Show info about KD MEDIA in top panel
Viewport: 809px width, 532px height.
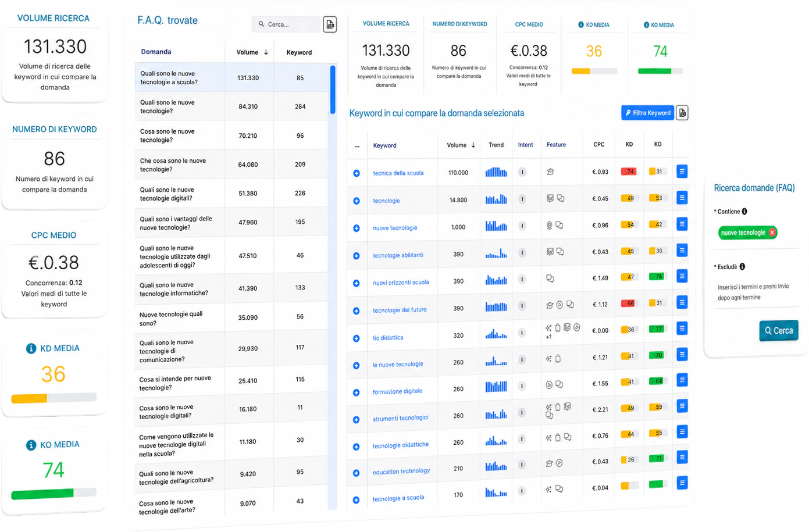581,25
